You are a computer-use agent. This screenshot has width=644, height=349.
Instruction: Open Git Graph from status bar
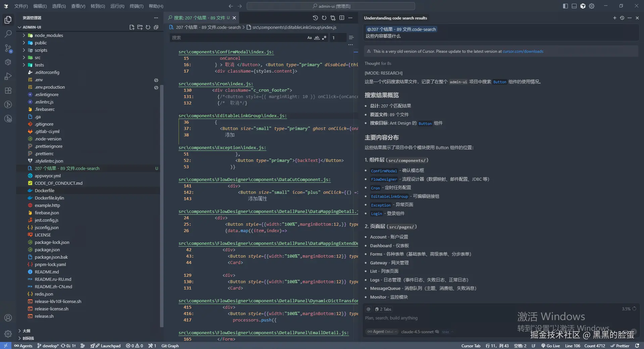coord(170,346)
